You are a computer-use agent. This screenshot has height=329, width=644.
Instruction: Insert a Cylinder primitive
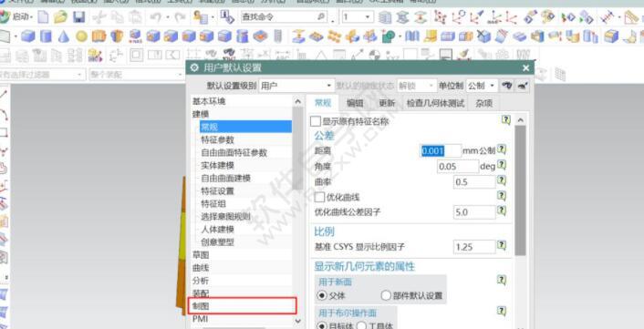coord(46,36)
